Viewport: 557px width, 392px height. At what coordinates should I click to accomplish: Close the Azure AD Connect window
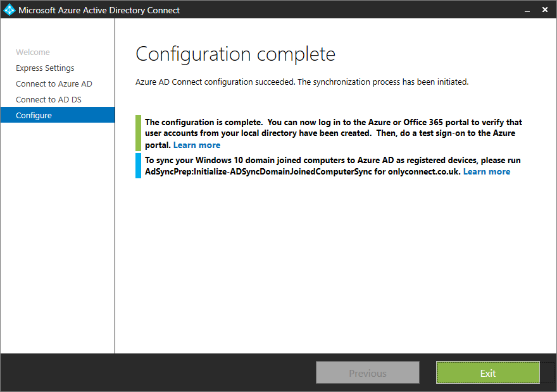tap(545, 9)
